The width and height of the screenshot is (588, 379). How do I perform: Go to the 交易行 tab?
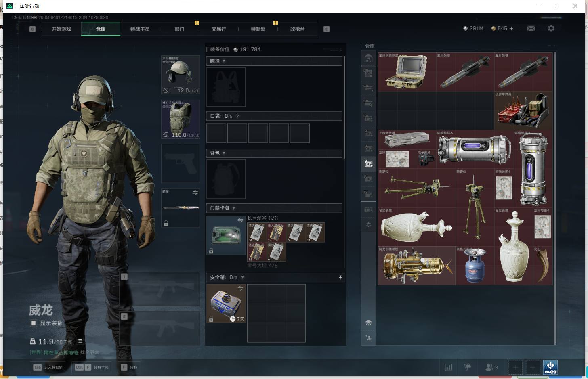[x=218, y=29]
